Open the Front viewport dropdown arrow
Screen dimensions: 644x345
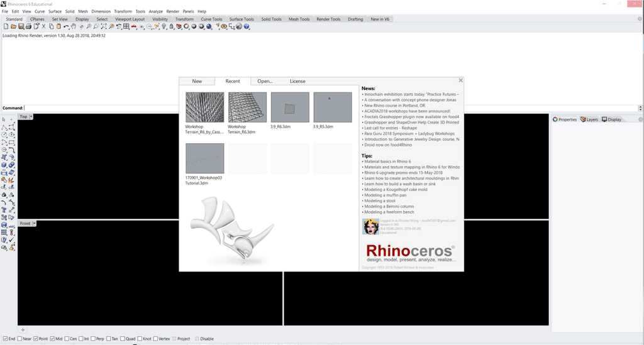pos(34,224)
